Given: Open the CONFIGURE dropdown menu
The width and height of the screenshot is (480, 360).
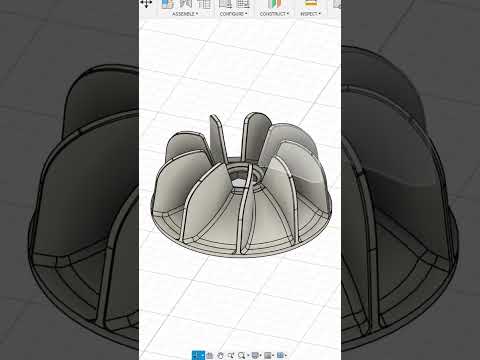Looking at the screenshot, I should pos(234,14).
